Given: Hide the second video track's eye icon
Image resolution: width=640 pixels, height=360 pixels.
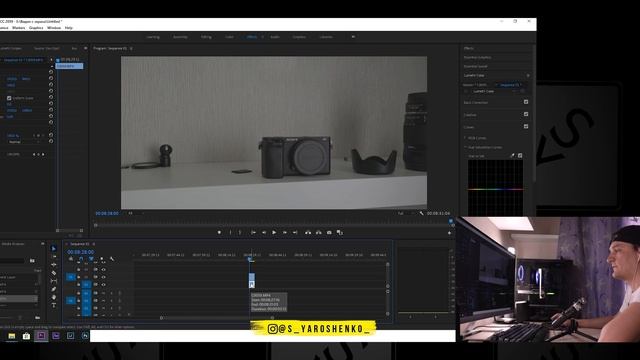Looking at the screenshot, I should click(x=103, y=277).
